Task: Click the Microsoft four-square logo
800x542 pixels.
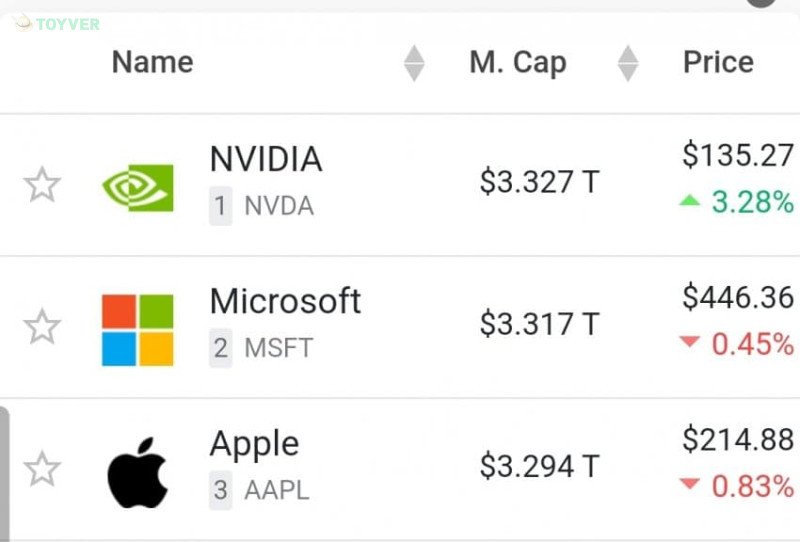Action: (x=138, y=329)
